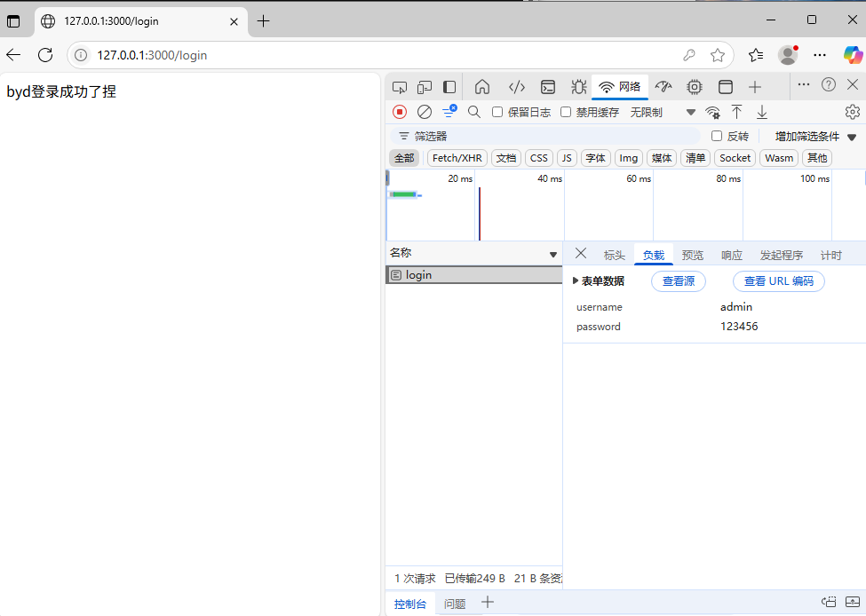Image resolution: width=866 pixels, height=616 pixels.
Task: Open the 无限制 throttling dropdown
Action: click(663, 112)
